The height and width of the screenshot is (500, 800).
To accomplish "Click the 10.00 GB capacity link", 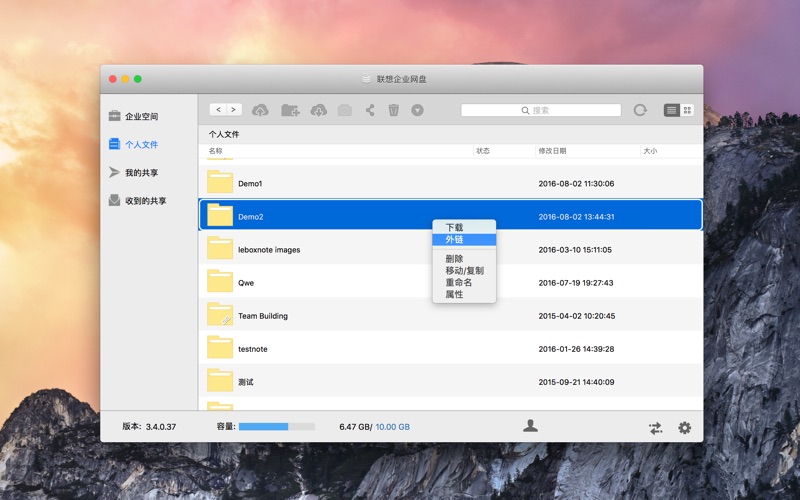I will [392, 427].
